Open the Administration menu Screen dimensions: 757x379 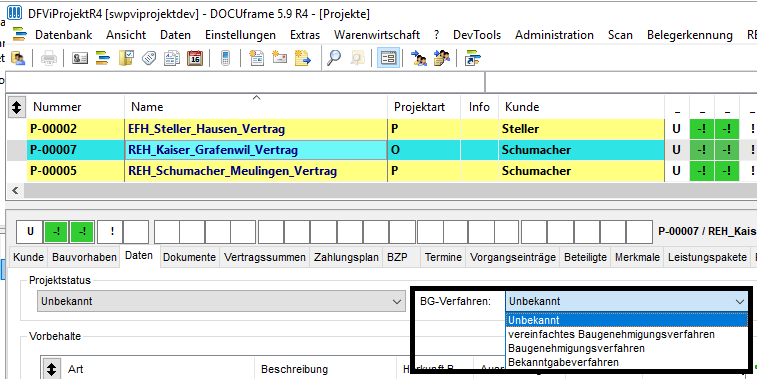(x=554, y=35)
